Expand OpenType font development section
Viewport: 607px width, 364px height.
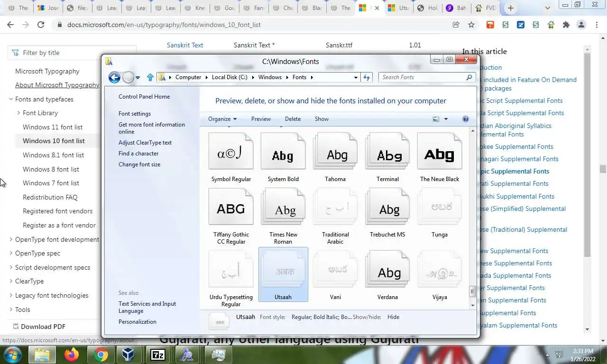[11, 239]
